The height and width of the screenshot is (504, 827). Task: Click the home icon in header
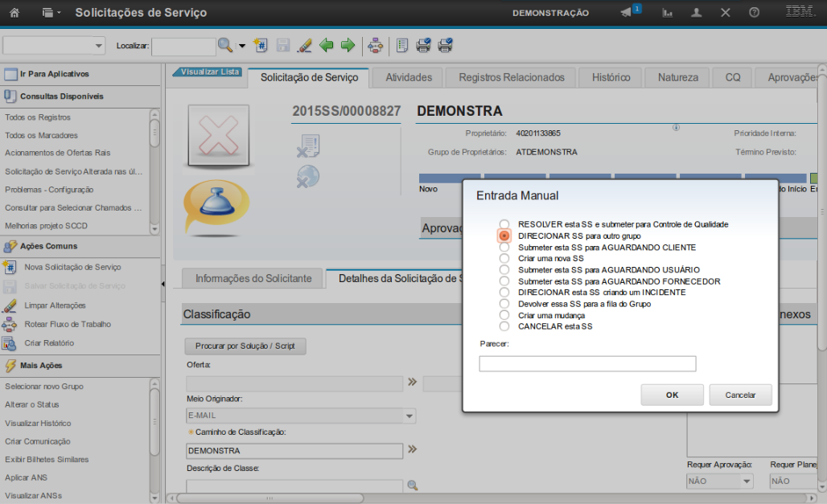[x=14, y=13]
